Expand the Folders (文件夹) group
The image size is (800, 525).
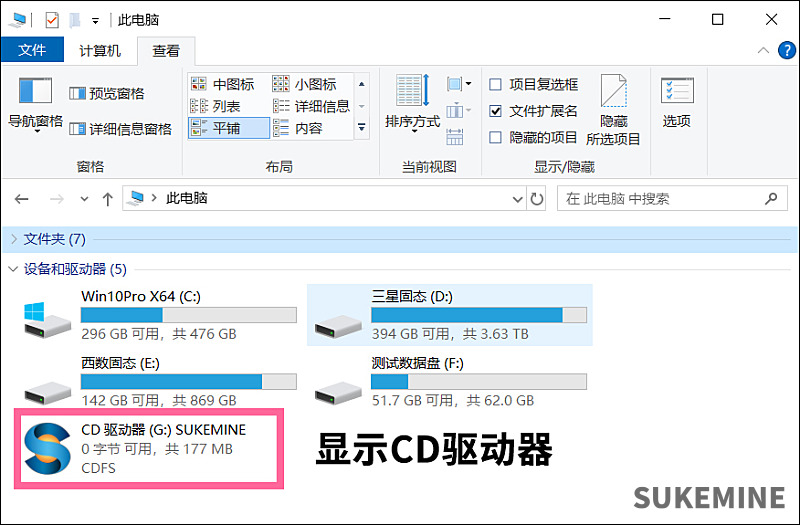(14, 239)
